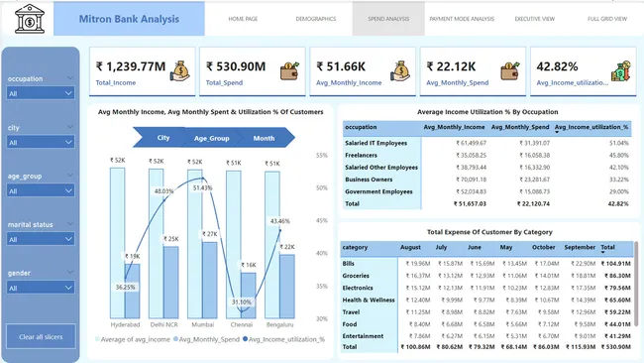Collapse the gender slicer header chevron
Viewport: 644px width, 363px height.
(x=70, y=272)
